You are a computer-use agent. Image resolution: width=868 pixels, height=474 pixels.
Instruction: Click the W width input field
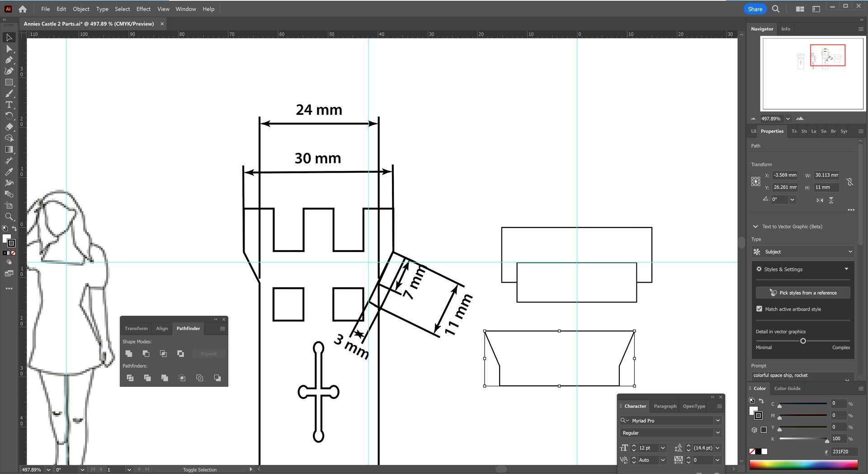pyautogui.click(x=826, y=175)
